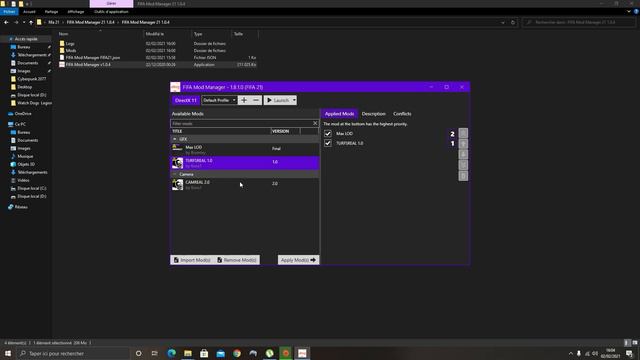Screen dimensions: 640x360
Task: Select the TURFSREAL 1.0 mod row
Action: pos(245,162)
